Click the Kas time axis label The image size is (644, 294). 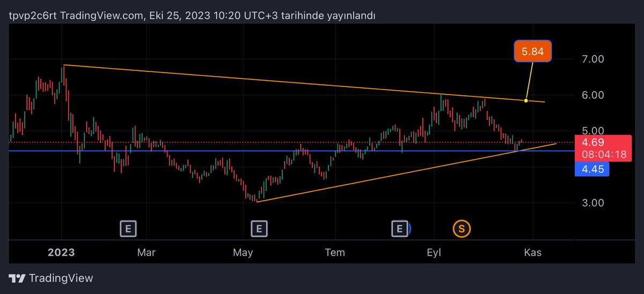click(533, 253)
